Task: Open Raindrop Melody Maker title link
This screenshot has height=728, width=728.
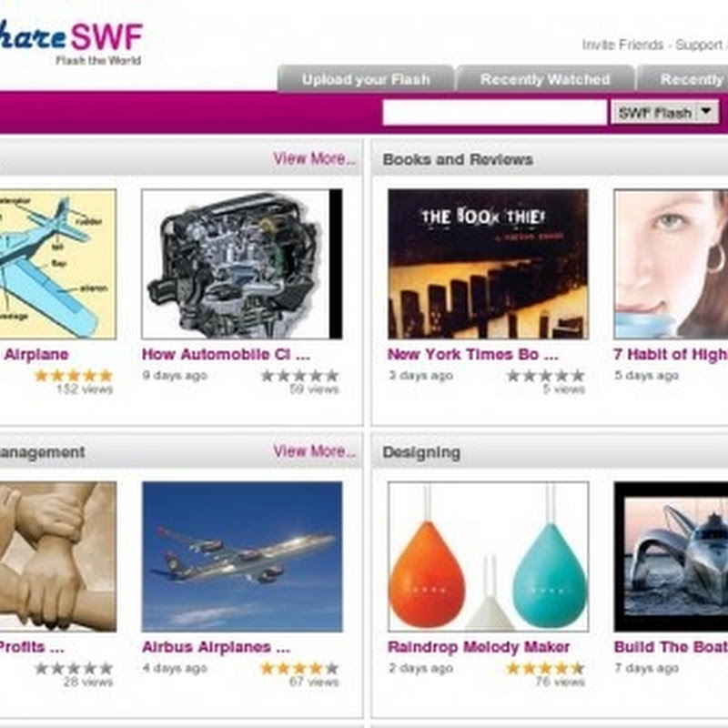Action: (479, 647)
